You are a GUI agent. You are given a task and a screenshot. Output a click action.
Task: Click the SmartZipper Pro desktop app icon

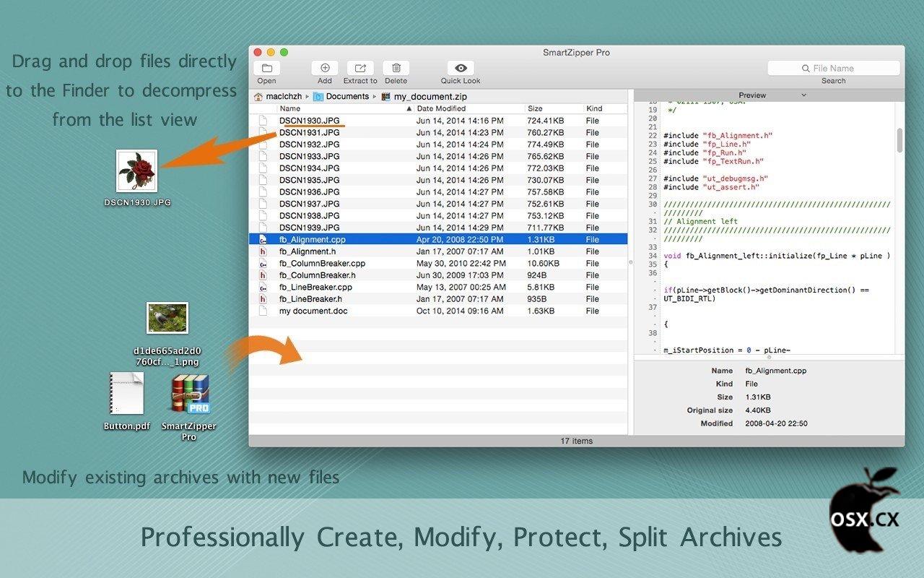[x=190, y=394]
